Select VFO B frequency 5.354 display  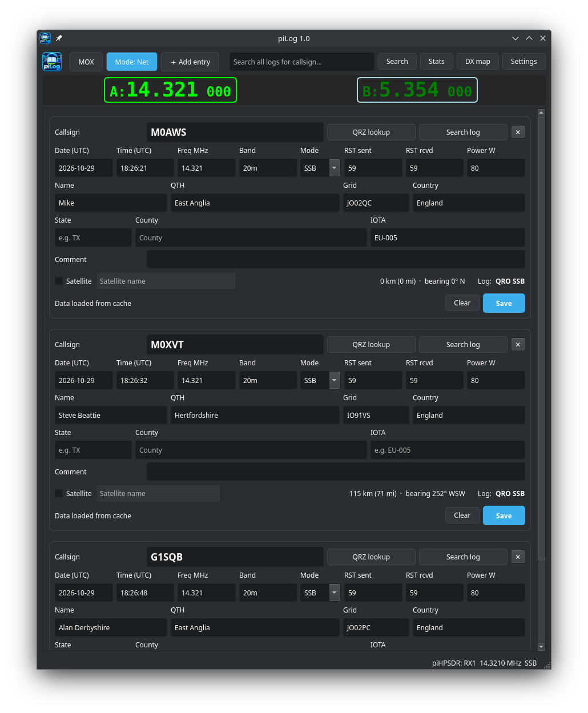click(x=417, y=90)
